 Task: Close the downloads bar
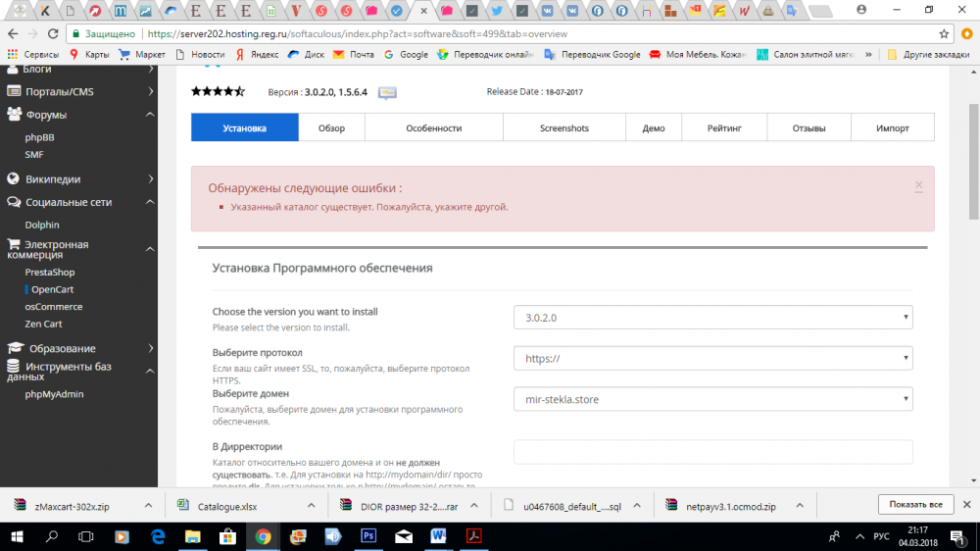966,504
